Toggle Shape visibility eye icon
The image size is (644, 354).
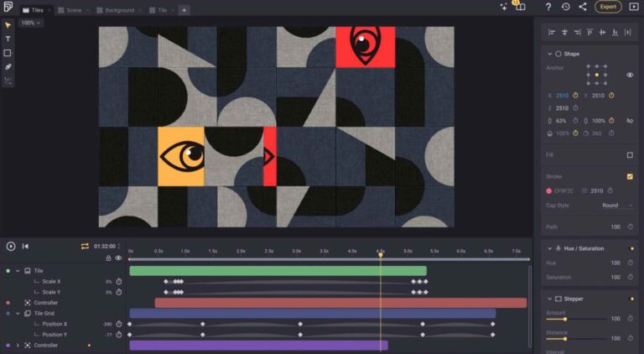click(x=630, y=75)
